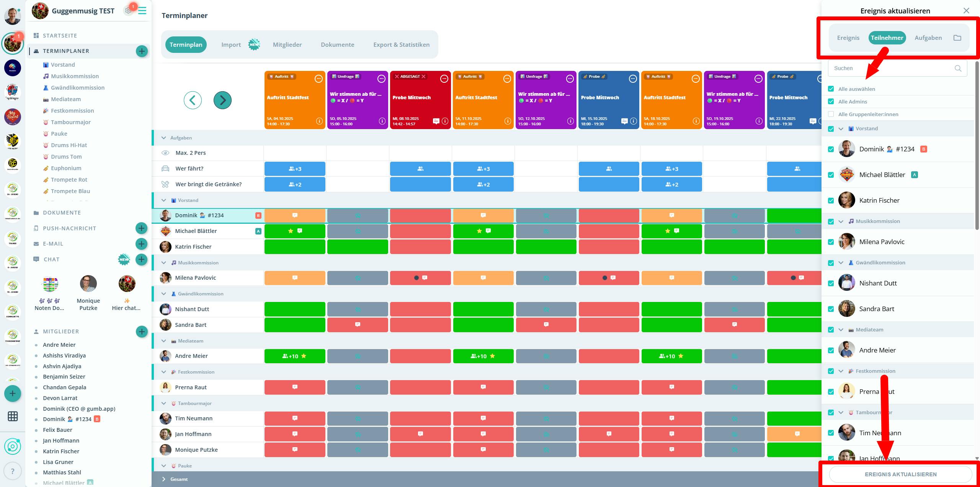Add new Terminplaner via plus icon
This screenshot has height=487, width=980.
142,51
